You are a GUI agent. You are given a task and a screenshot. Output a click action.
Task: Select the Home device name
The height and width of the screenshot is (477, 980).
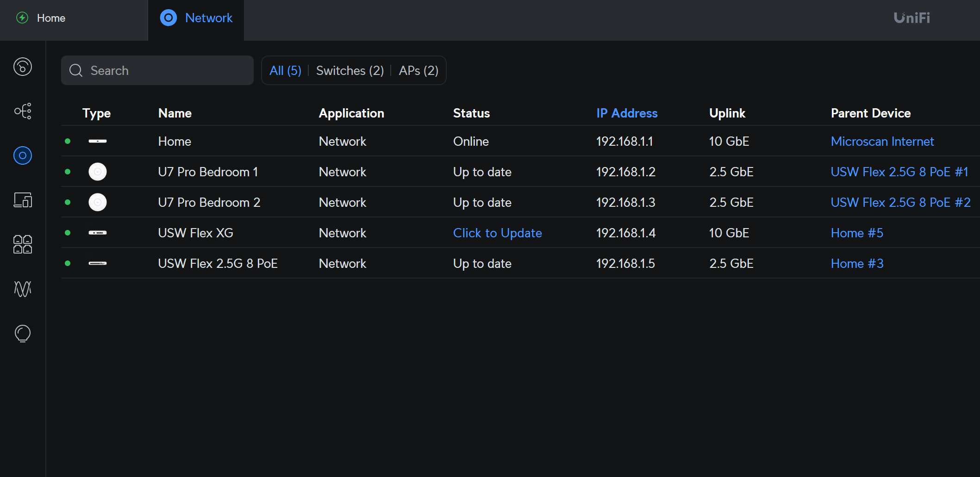click(x=175, y=141)
